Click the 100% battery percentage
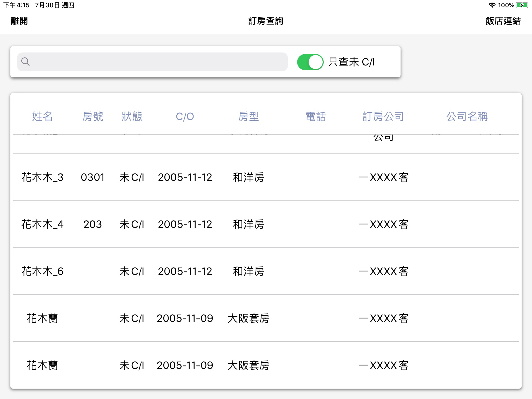This screenshot has height=399, width=532. [506, 5]
